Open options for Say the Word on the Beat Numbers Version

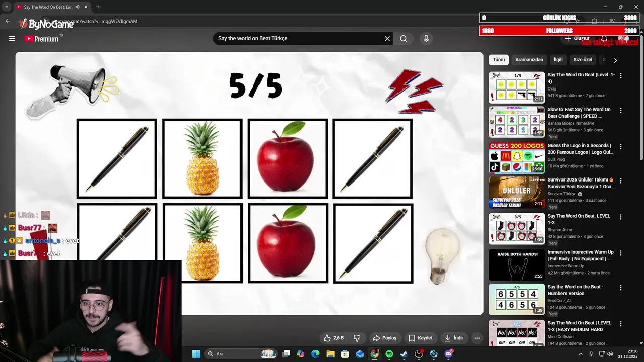[x=621, y=288]
